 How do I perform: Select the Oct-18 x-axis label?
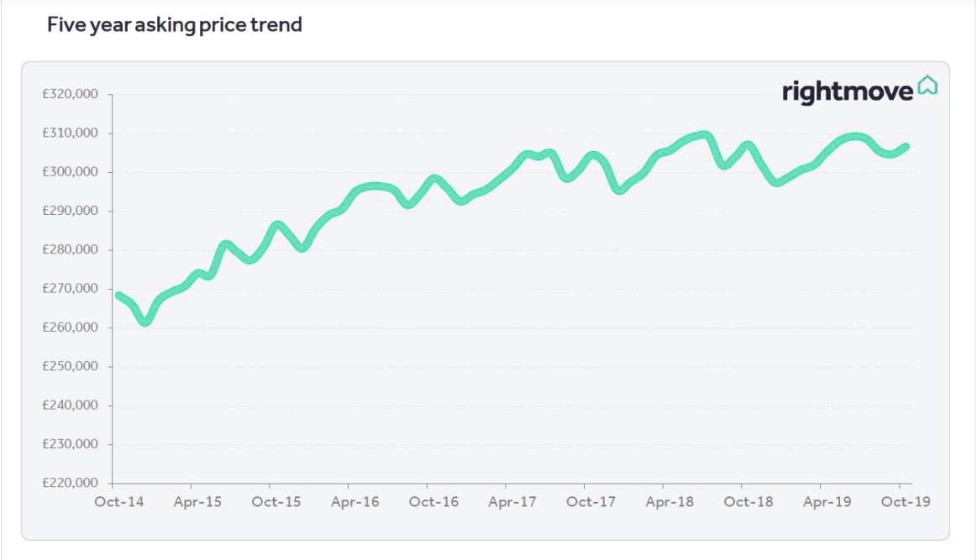pos(749,502)
